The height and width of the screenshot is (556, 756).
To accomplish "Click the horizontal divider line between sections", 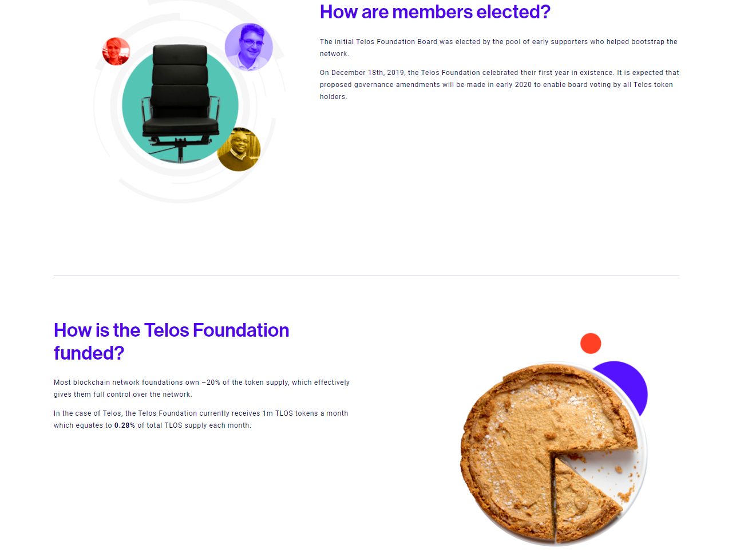I will tap(366, 275).
